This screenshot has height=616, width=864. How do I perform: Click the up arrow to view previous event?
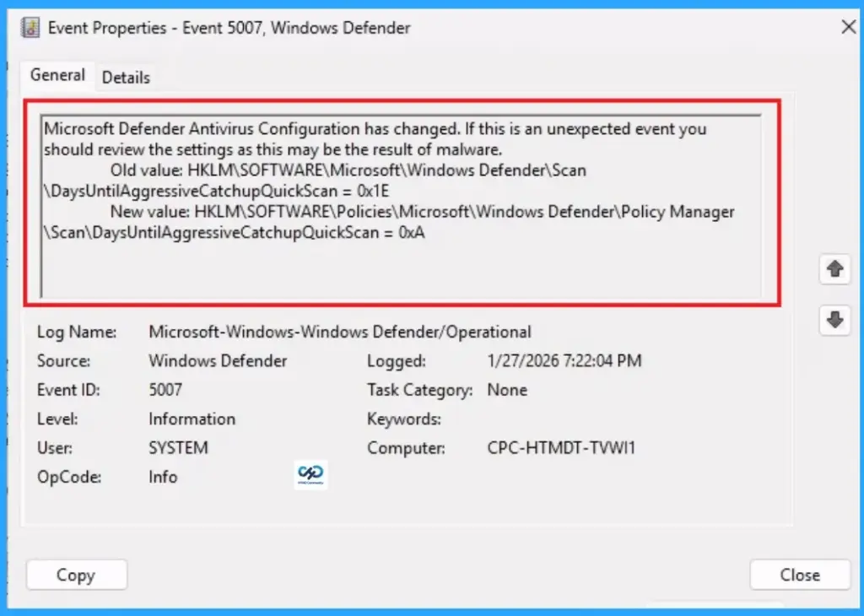point(834,268)
